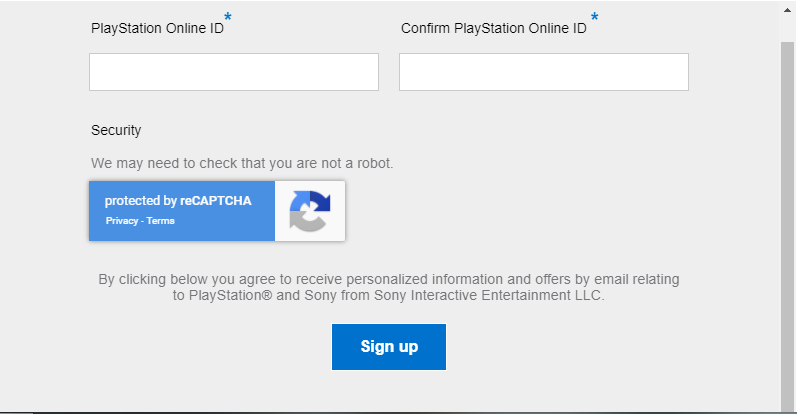Click the "Security" section heading
The image size is (797, 414).
point(116,130)
